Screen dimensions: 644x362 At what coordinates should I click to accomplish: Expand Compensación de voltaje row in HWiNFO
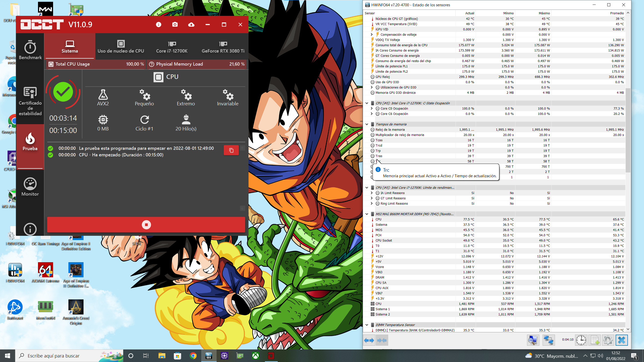point(372,34)
